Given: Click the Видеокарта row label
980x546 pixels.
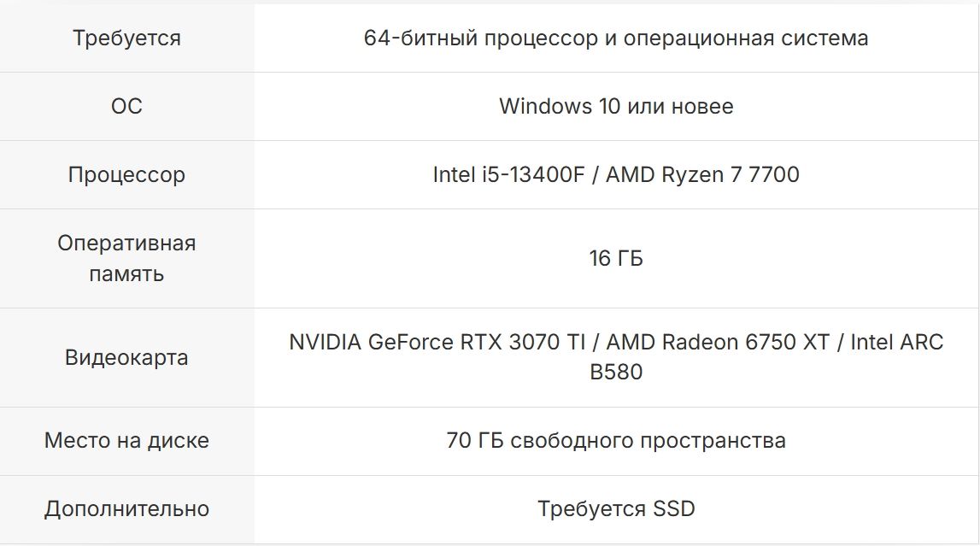Looking at the screenshot, I should coord(126,357).
